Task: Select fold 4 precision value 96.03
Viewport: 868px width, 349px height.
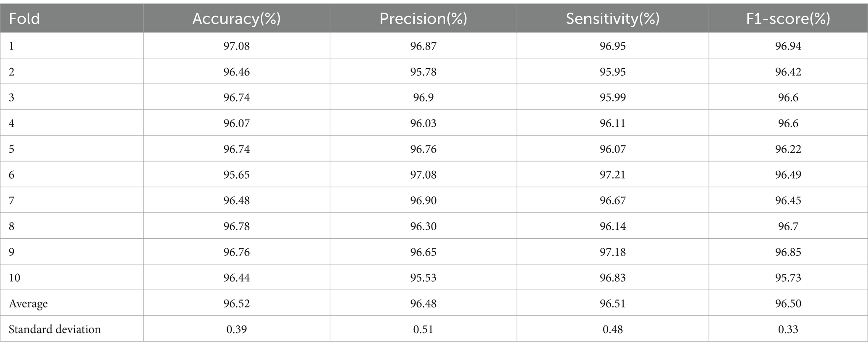Action: pyautogui.click(x=423, y=123)
